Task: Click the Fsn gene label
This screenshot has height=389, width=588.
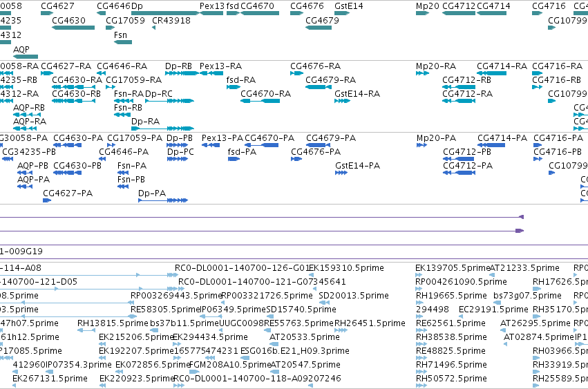Action: [x=120, y=35]
